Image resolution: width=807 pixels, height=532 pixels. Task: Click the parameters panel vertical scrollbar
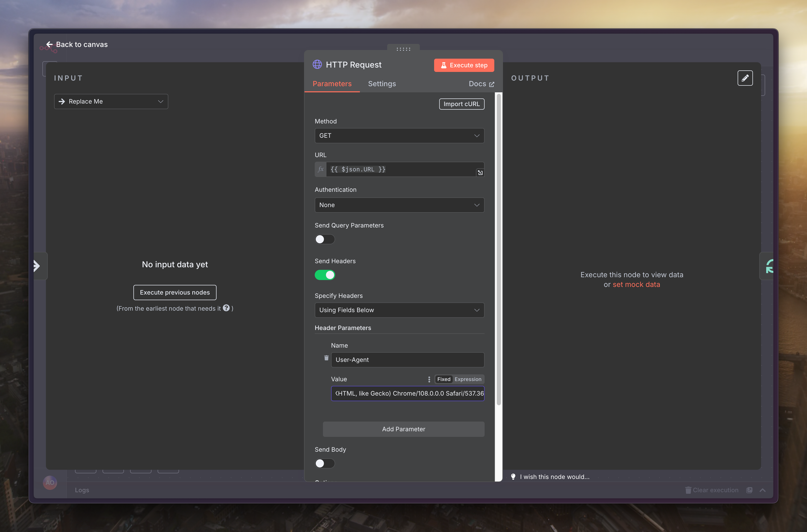pos(498,249)
